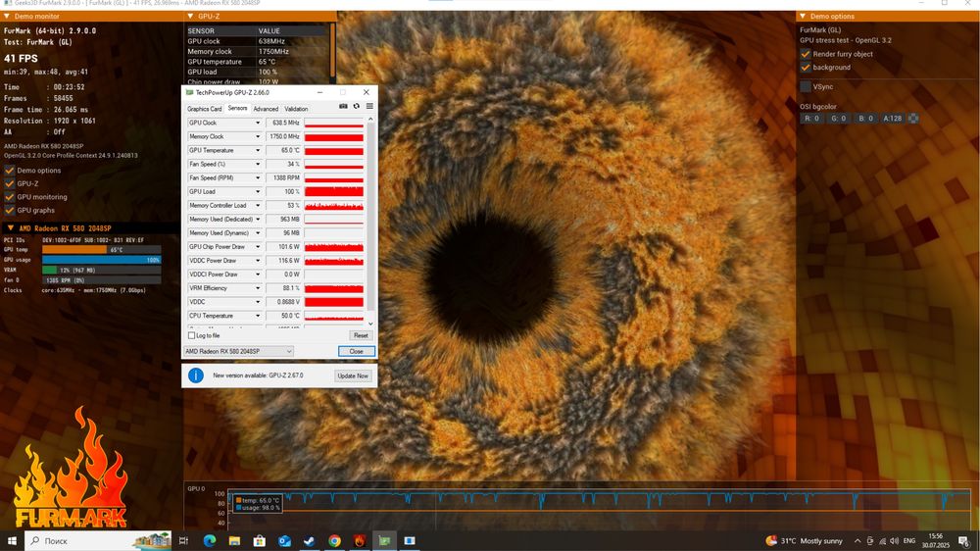This screenshot has width=980, height=551.
Task: Open Memory Controller Load sensor dropdown
Action: click(258, 205)
